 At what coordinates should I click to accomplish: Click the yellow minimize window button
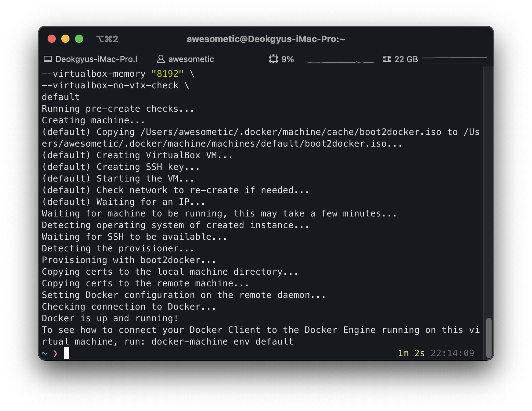click(x=65, y=39)
